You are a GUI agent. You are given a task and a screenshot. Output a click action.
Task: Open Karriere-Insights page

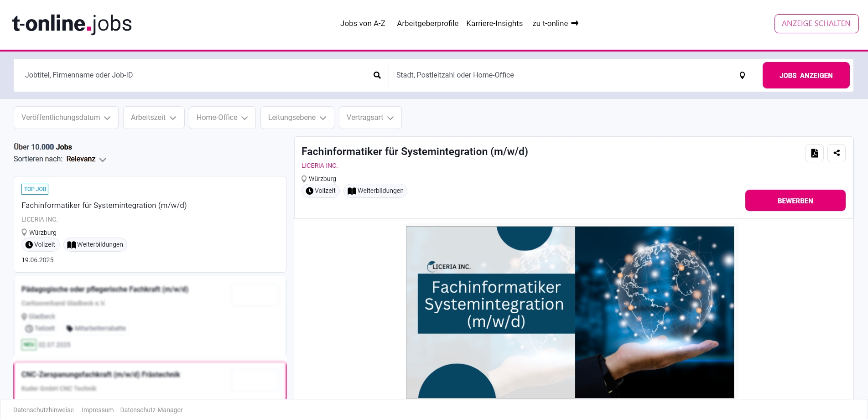pyautogui.click(x=494, y=23)
